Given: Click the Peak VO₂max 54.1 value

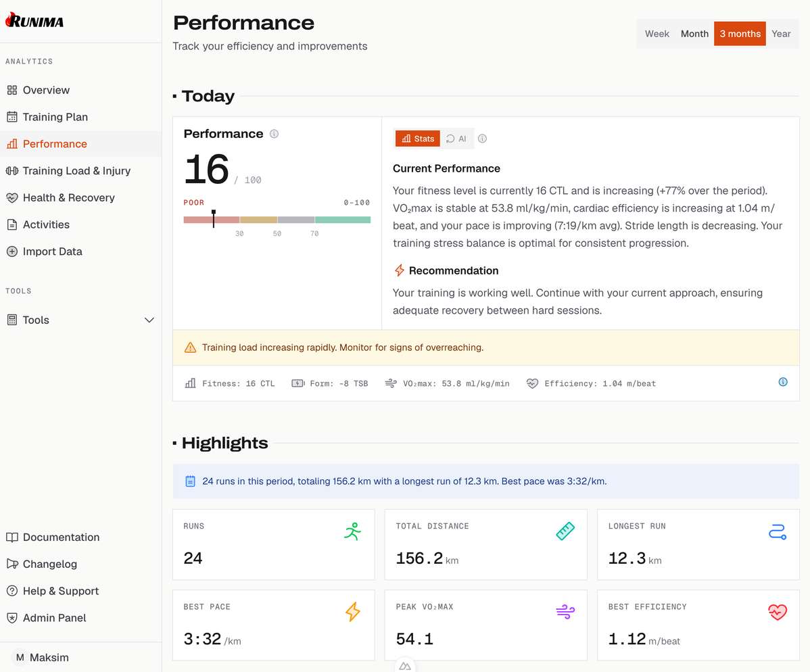Looking at the screenshot, I should pos(414,639).
